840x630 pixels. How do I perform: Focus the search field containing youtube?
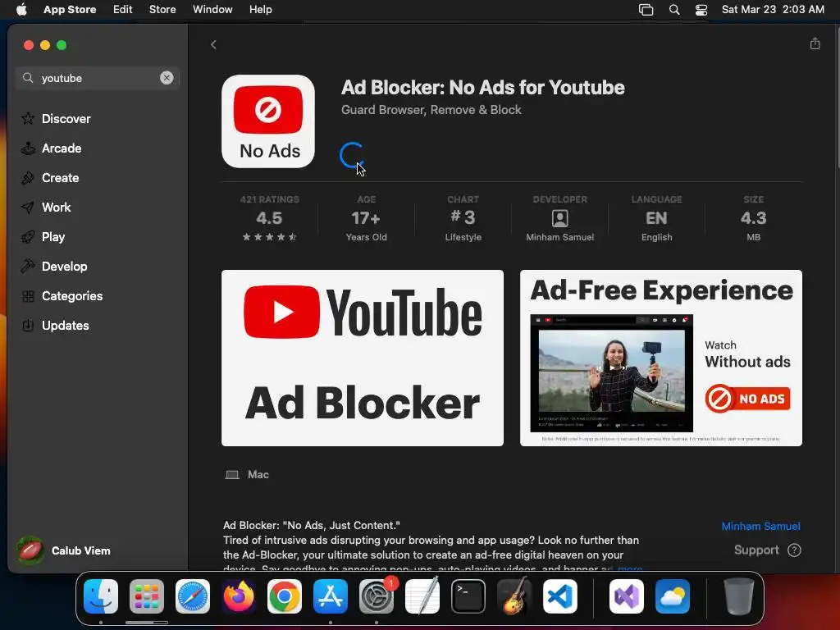97,78
